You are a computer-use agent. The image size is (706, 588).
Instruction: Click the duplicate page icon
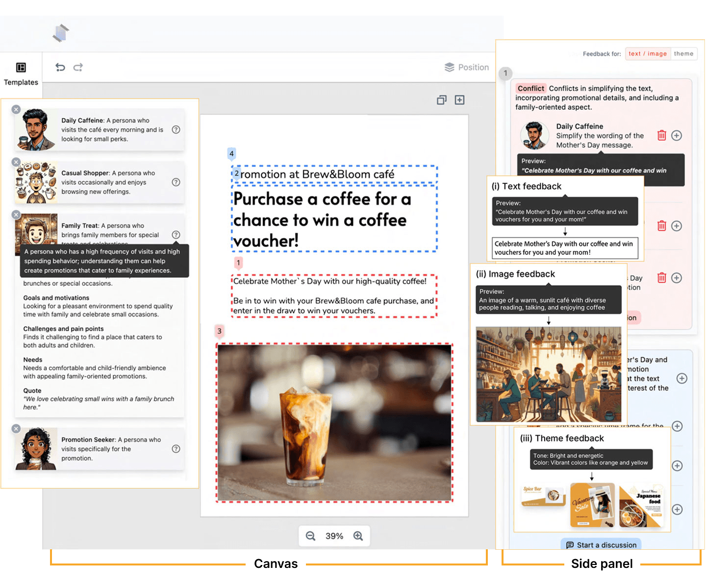(442, 100)
